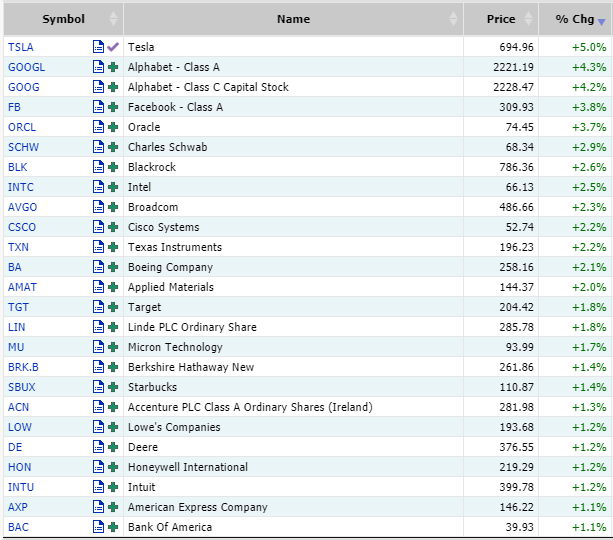The width and height of the screenshot is (613, 540).
Task: Click the Starbucks price 110.87
Action: pos(516,387)
